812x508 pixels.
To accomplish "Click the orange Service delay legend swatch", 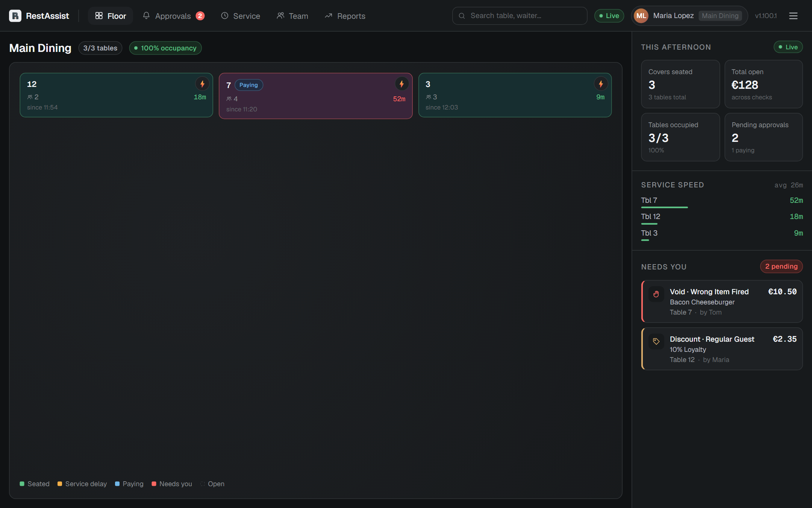I will (60, 484).
